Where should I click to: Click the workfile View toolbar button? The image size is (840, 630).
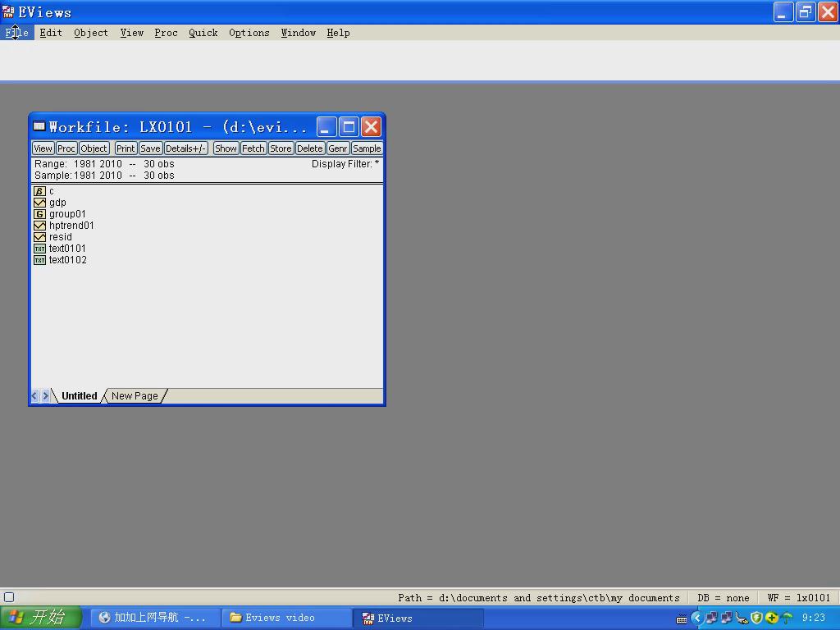coord(43,148)
